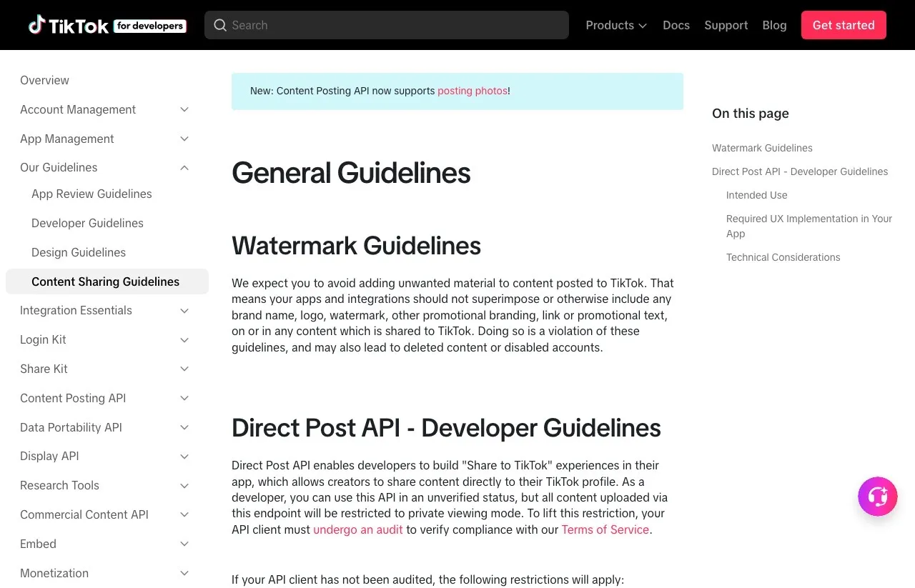Screen dimensions: 915x588
Task: Click the search magnifier icon
Action: (220, 25)
